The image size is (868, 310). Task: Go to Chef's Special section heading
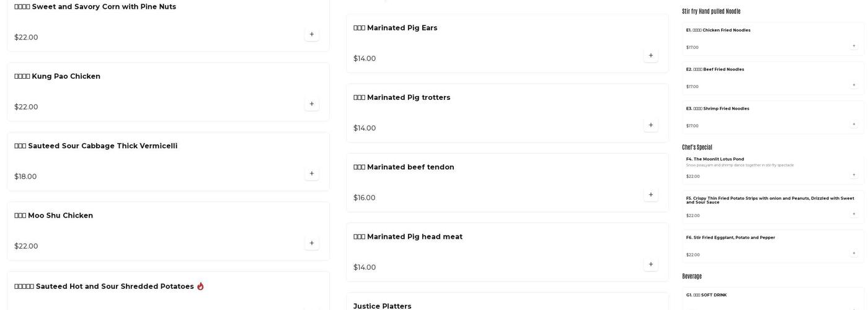[x=697, y=148]
